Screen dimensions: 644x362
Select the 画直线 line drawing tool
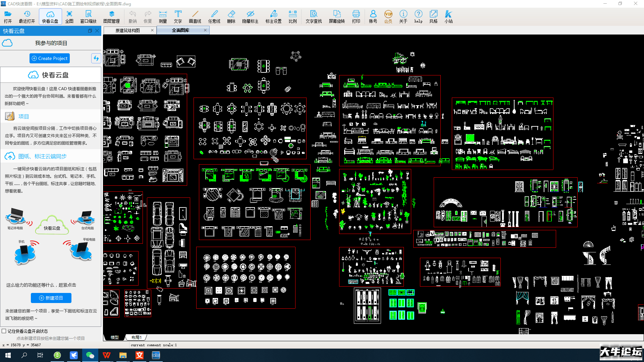point(195,16)
